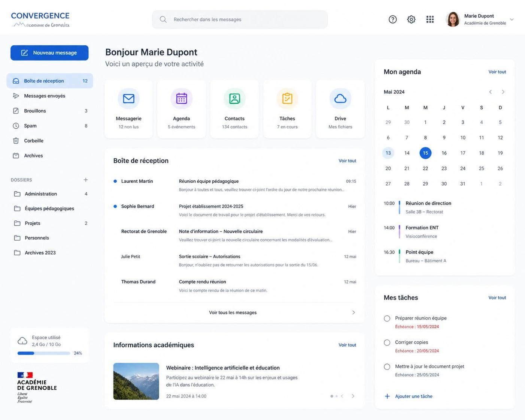Viewport: 525px width, 420px height.
Task: Go to next month in agenda
Action: click(x=503, y=92)
